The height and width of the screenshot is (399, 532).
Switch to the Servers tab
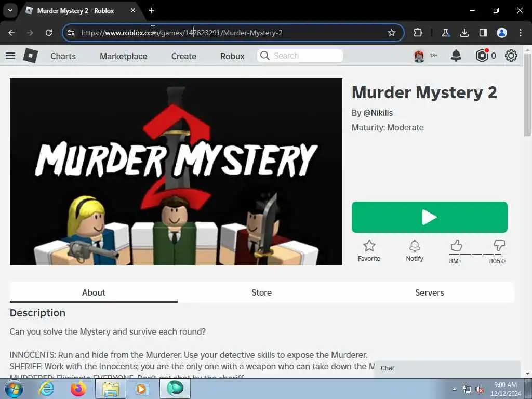[x=430, y=292]
